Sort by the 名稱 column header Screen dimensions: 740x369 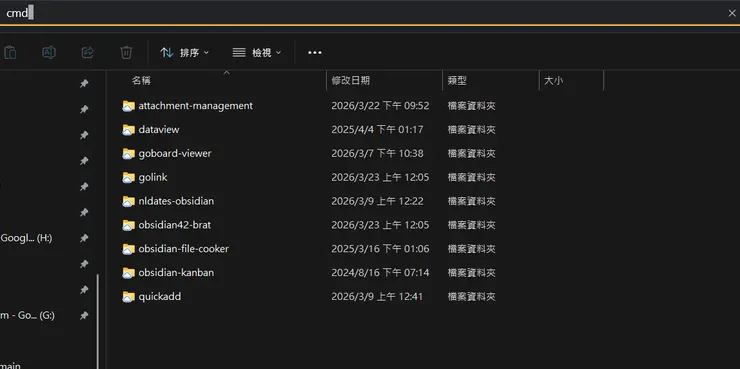click(x=141, y=81)
